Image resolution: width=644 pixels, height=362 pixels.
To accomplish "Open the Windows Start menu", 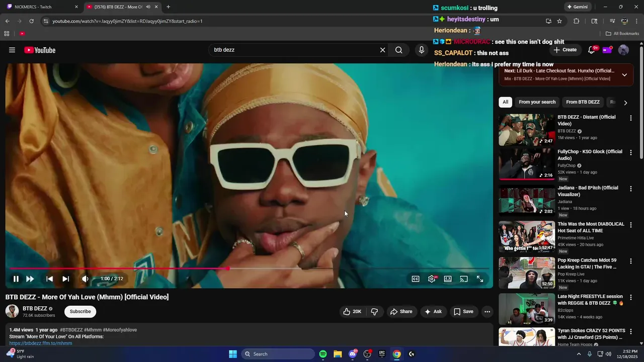I will [233, 354].
